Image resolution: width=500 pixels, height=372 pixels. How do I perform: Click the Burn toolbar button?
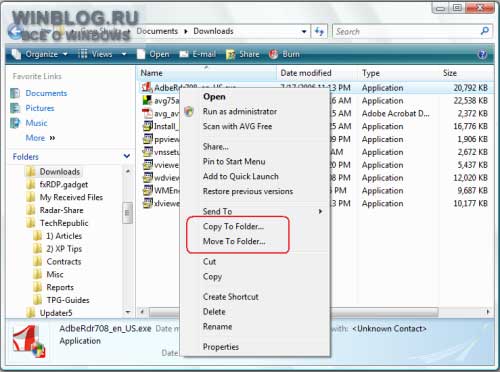coord(284,54)
